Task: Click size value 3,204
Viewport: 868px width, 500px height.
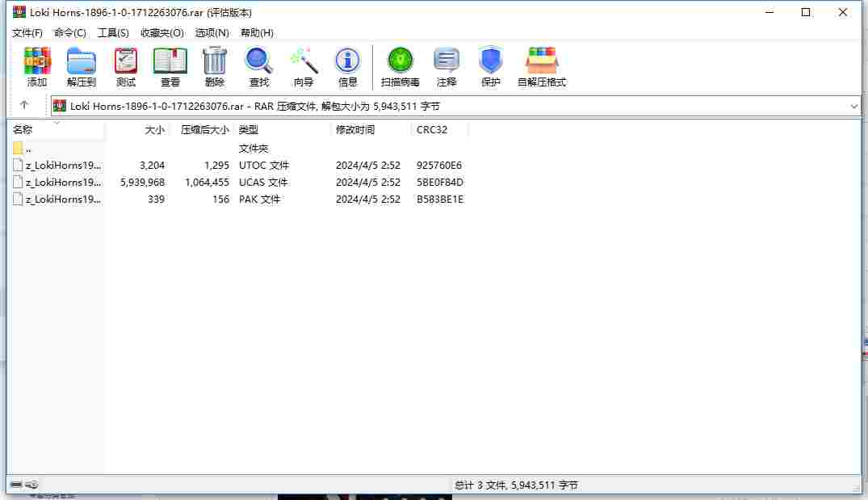Action: 153,165
